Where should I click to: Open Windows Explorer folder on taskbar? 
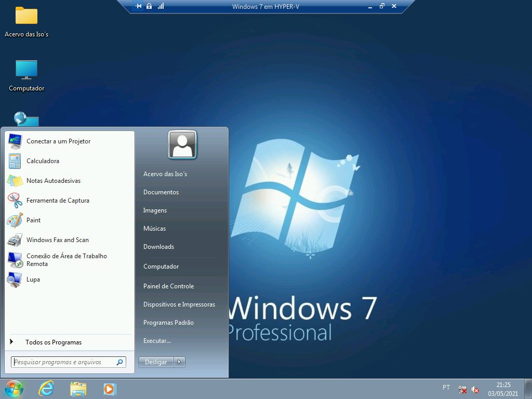click(78, 389)
